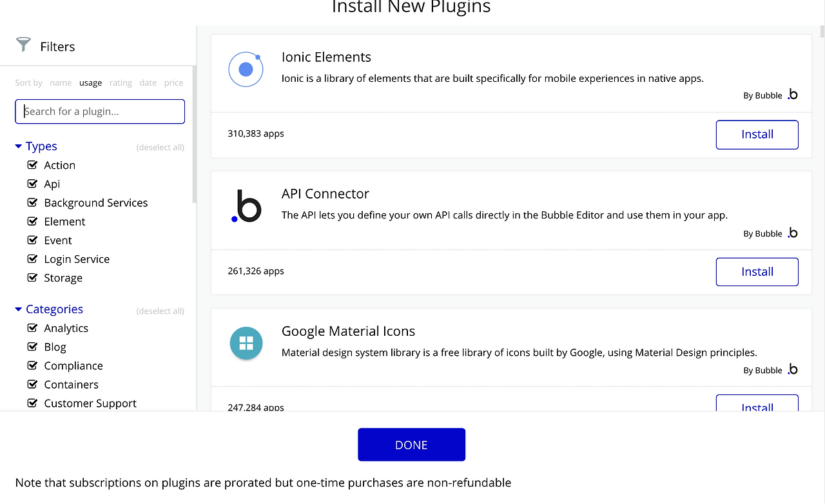Uncheck the Api type filter

click(32, 184)
